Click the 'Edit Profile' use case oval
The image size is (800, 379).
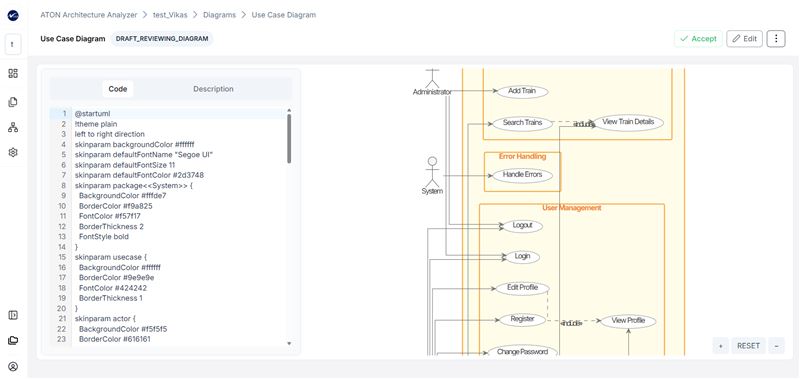pos(522,288)
